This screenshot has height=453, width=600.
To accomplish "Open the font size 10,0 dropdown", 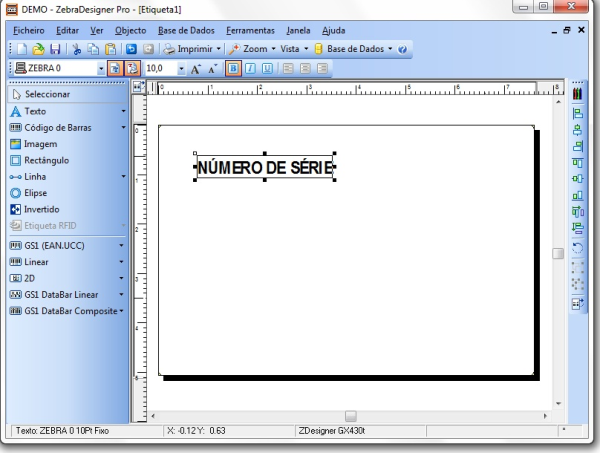I will (x=181, y=69).
